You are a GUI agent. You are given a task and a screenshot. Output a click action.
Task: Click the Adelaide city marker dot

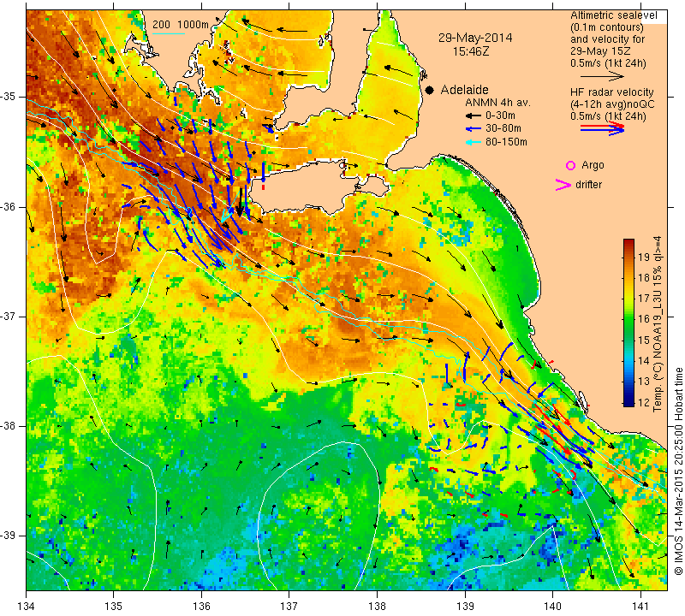tap(430, 90)
